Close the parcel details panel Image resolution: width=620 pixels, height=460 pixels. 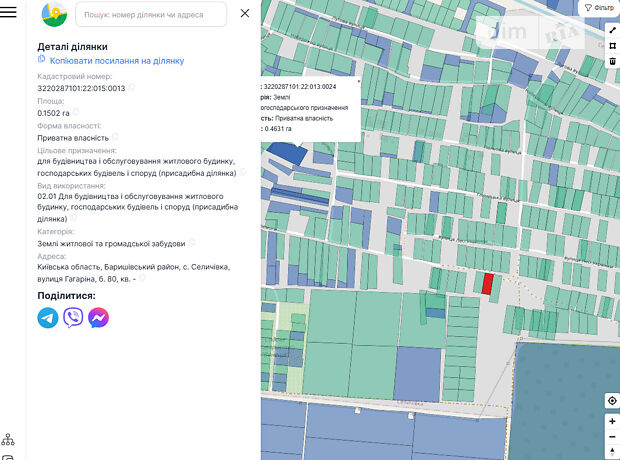click(245, 13)
